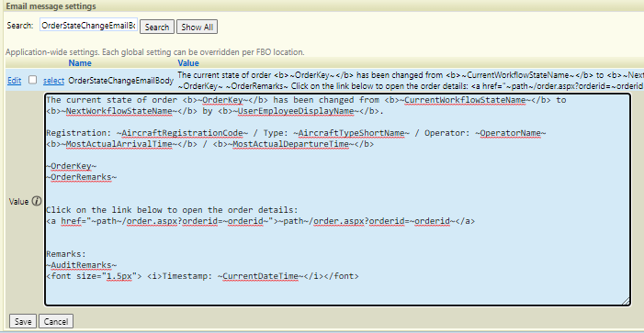Click the 'Value' label beside text area
Viewport: 644px width, 333px height.
coord(19,201)
